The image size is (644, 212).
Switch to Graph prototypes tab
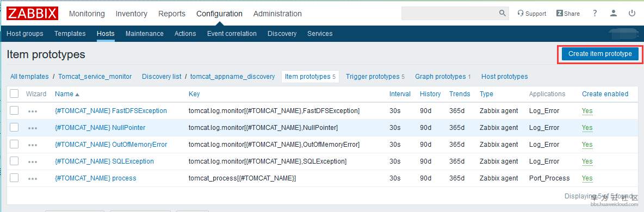tap(443, 77)
